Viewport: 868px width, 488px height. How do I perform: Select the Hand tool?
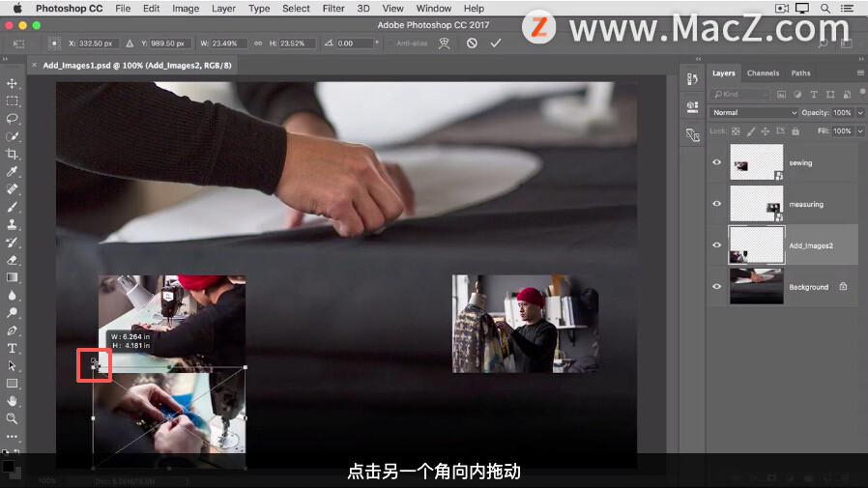click(12, 401)
